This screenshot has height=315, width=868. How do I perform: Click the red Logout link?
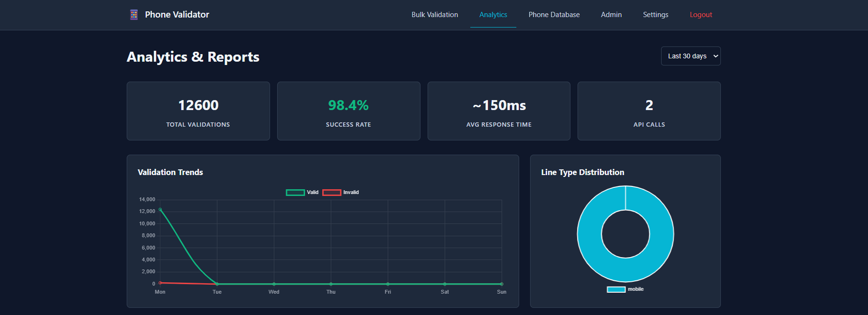click(x=700, y=15)
